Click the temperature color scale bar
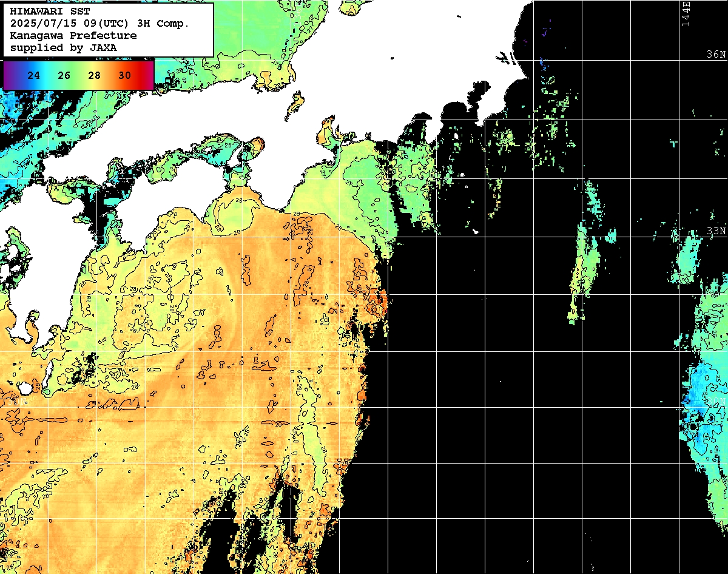The height and width of the screenshot is (574, 728). [x=79, y=75]
